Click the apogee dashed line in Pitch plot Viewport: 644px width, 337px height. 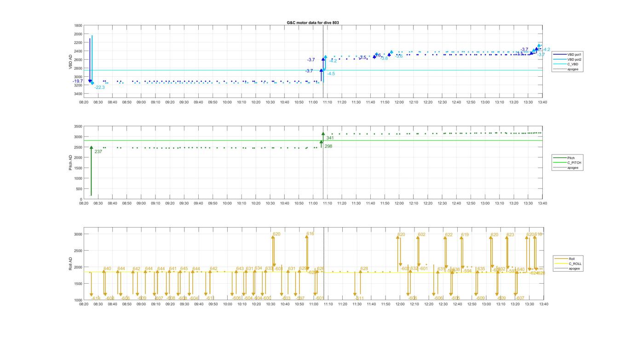(x=323, y=163)
